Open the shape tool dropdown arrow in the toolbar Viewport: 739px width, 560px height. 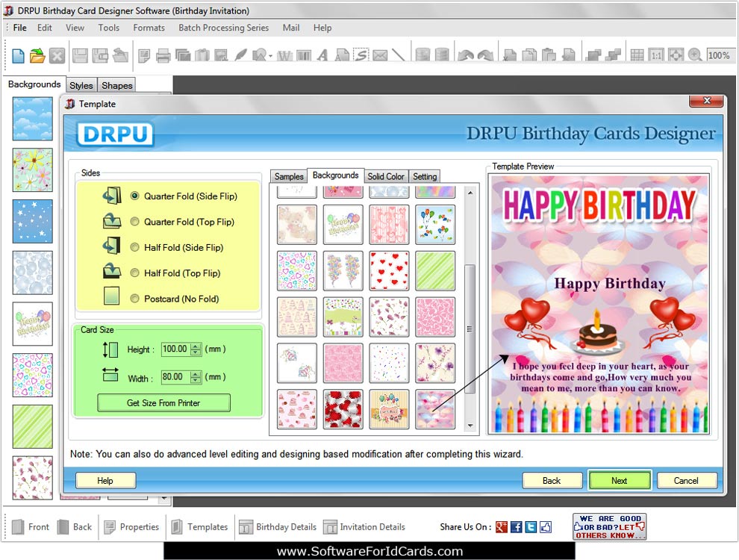(x=270, y=57)
